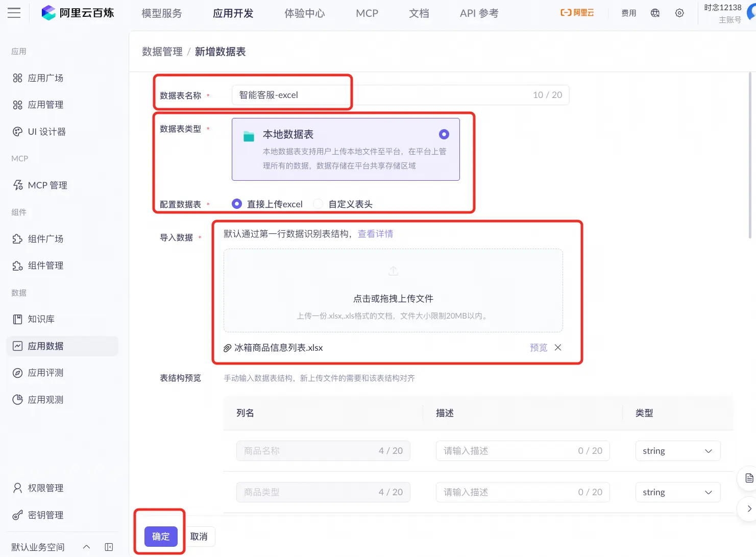Click the upload arrow icon
Screen dimensions: 756x557
393,271
